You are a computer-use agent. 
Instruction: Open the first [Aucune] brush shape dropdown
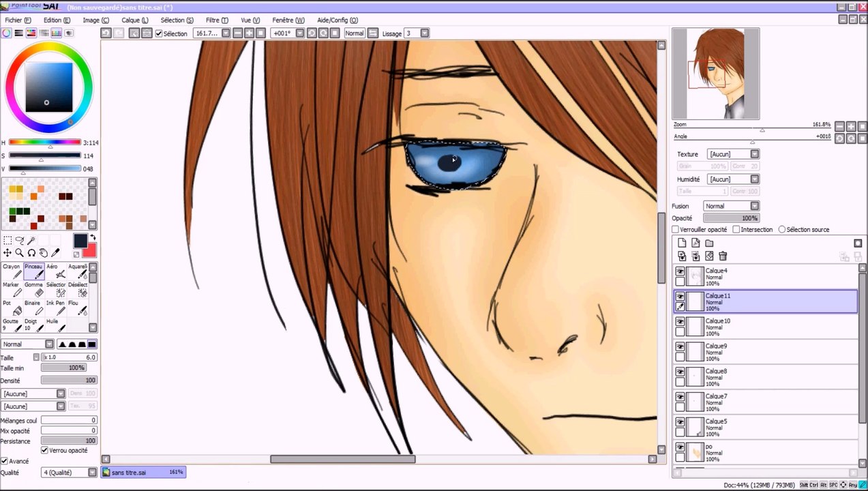[33, 393]
